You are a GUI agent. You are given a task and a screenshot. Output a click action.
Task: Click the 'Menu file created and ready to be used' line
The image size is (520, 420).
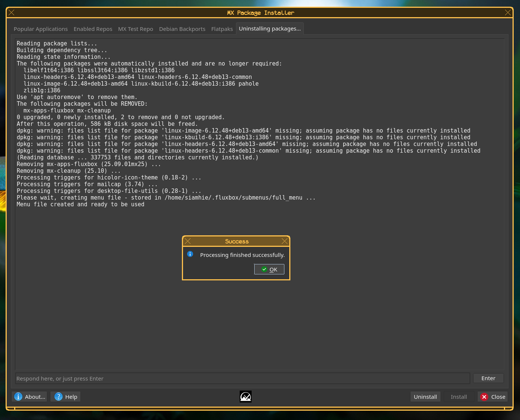[81, 204]
